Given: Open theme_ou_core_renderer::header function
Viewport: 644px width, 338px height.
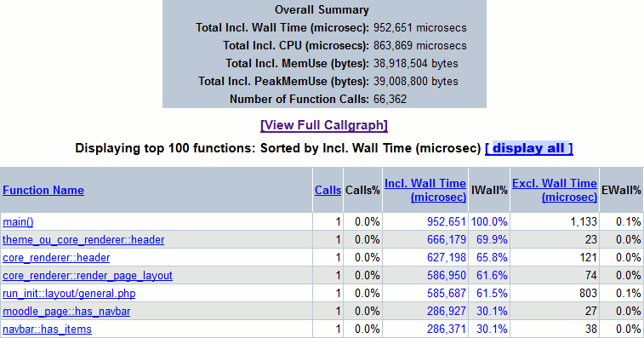Looking at the screenshot, I should tap(83, 240).
